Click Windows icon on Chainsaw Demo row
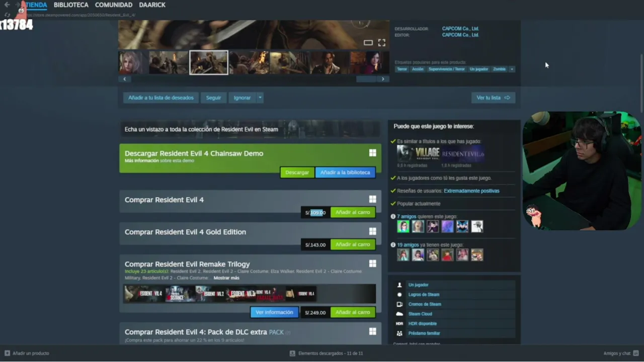Screen dimensions: 644x362 pos(372,153)
